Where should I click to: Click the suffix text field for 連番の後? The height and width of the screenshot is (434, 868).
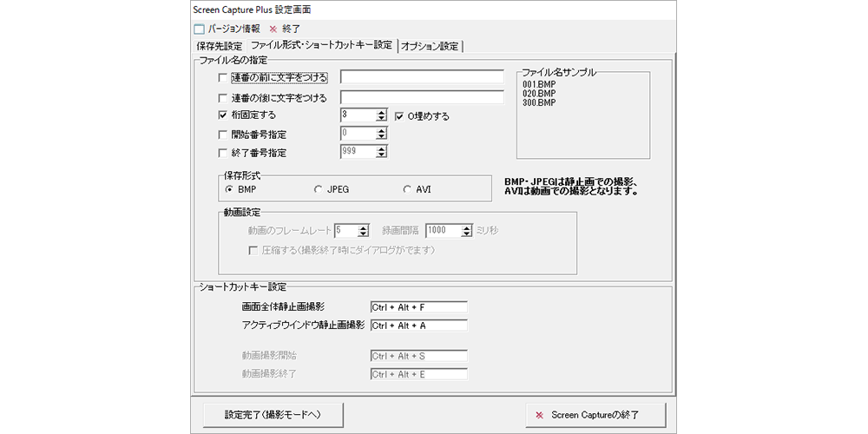(422, 97)
